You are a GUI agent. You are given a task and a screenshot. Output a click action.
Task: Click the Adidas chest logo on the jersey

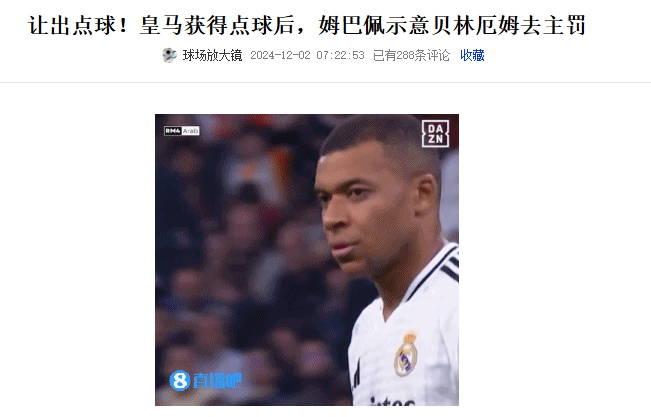pos(356,374)
